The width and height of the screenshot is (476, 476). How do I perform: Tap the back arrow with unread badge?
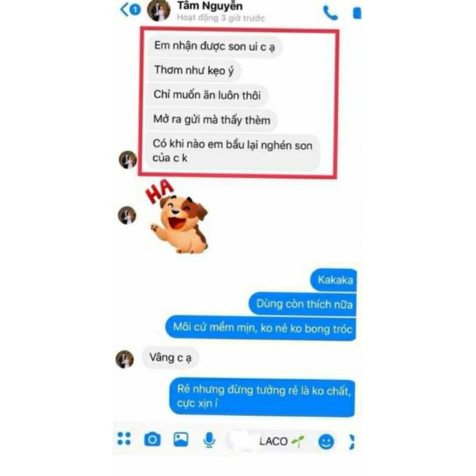pos(130,10)
